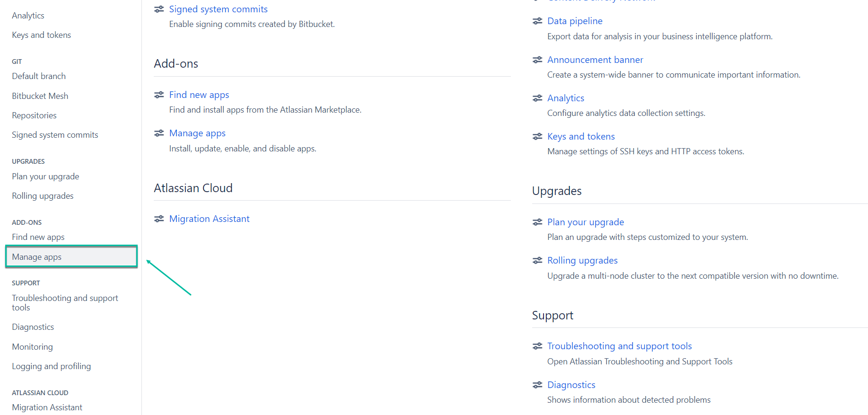Open the Data pipeline link
This screenshot has height=415, width=868.
575,21
